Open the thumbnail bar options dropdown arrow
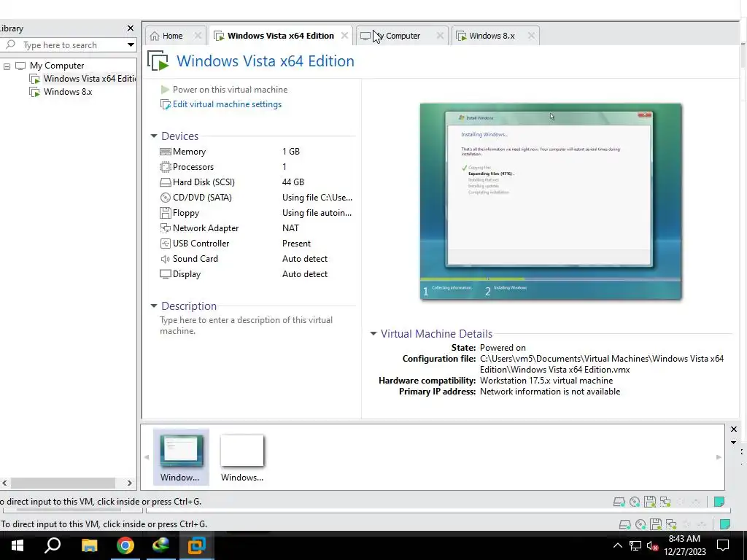Viewport: 747px width, 560px height. click(x=734, y=443)
